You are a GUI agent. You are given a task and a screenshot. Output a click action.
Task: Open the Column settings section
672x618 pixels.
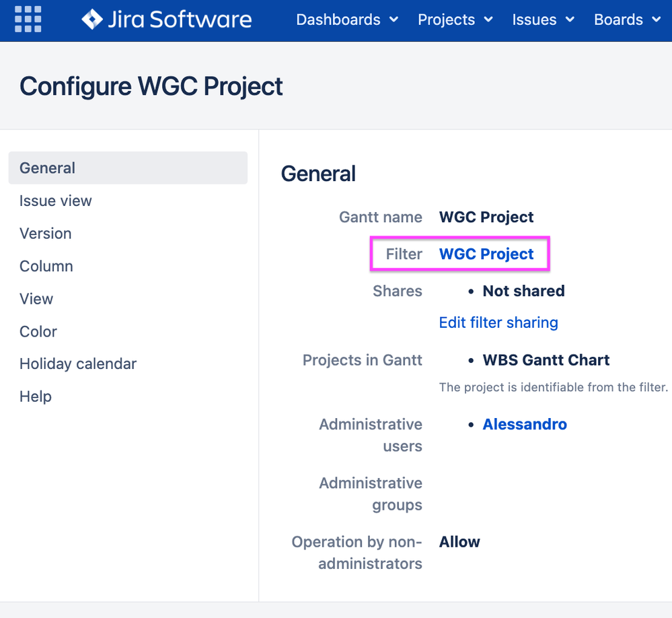tap(46, 266)
